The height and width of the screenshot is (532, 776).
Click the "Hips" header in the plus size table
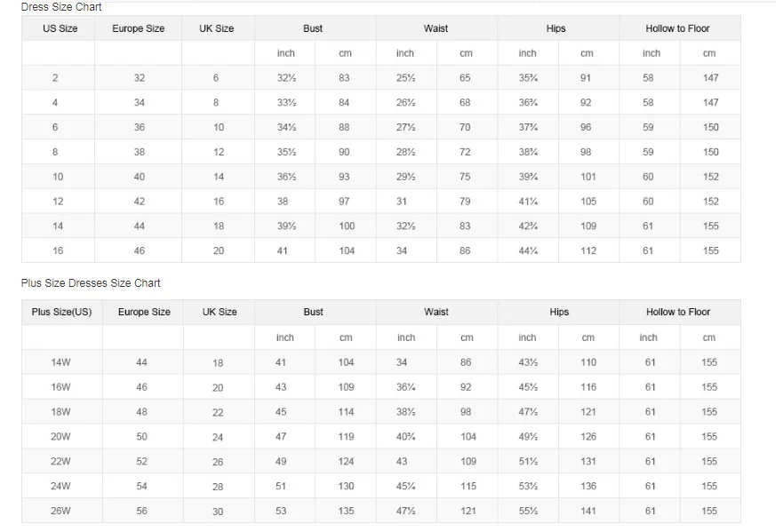559,313
